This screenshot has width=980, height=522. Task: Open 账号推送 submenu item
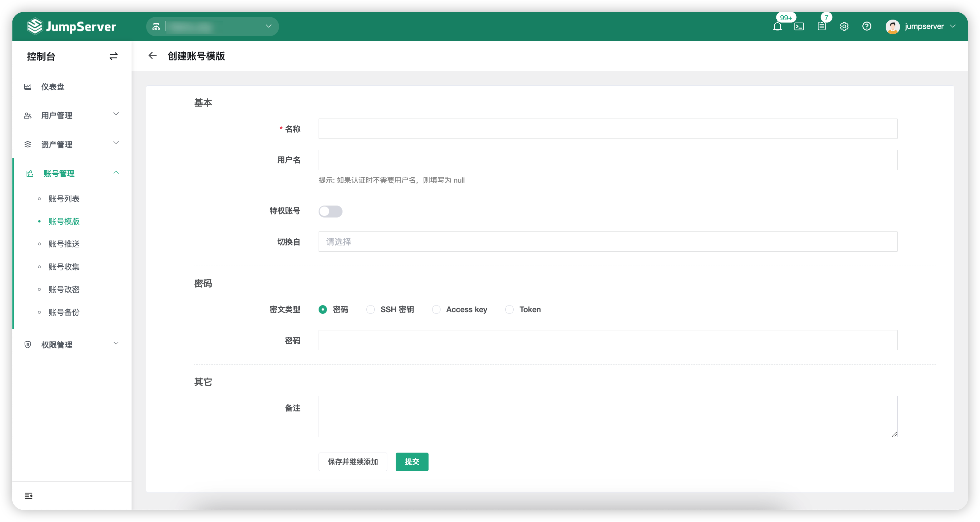64,244
